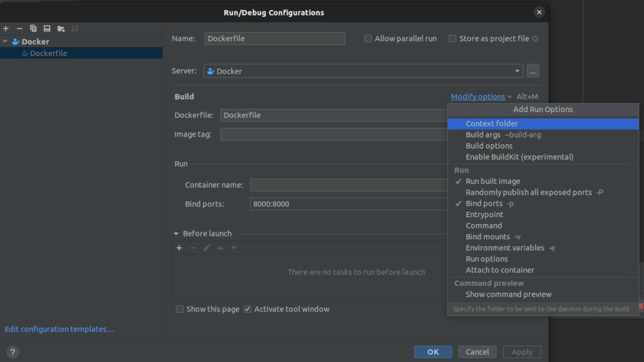Click the Add New Configuration plus icon
The height and width of the screenshot is (362, 644).
[x=6, y=28]
